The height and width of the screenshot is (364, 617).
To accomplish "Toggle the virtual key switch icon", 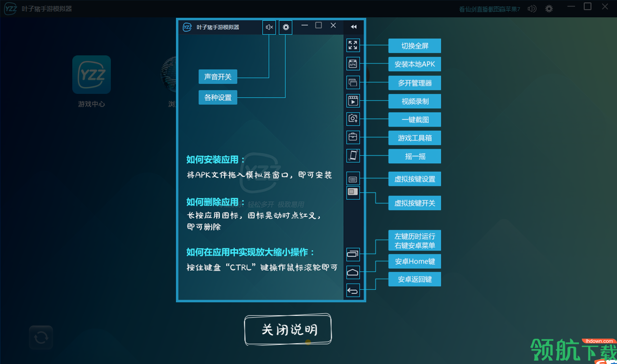I will pos(353,193).
